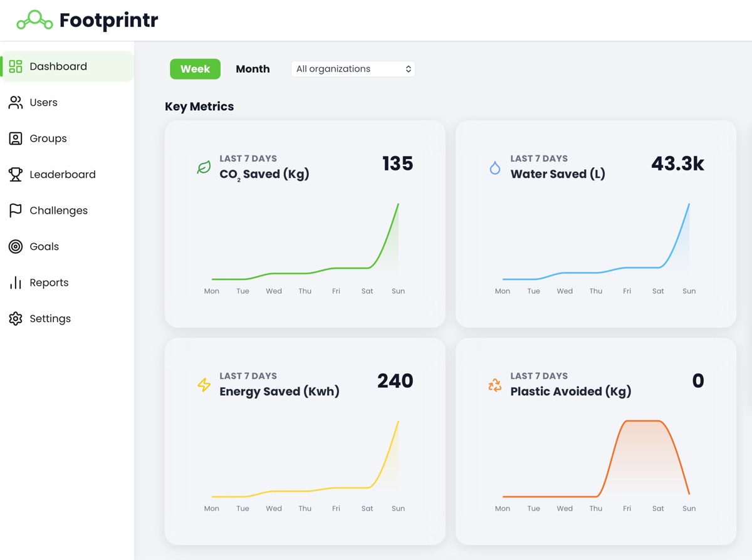Click the yellow lightning bolt energy icon
The image size is (752, 560).
click(204, 385)
